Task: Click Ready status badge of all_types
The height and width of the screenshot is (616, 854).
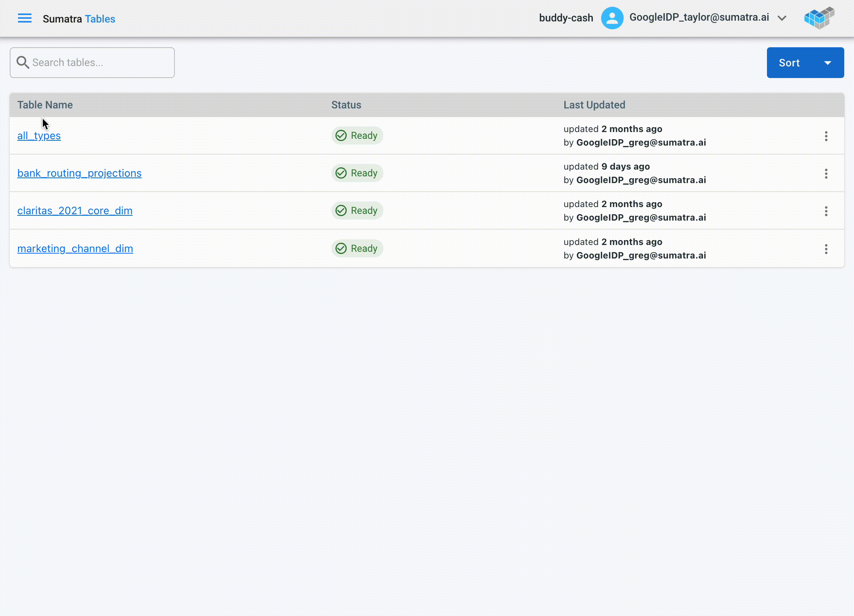Action: click(x=356, y=135)
